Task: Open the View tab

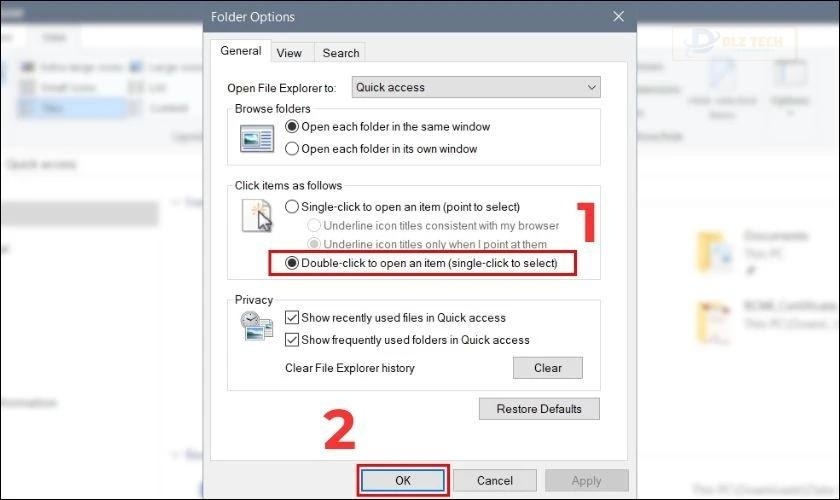Action: [x=289, y=53]
